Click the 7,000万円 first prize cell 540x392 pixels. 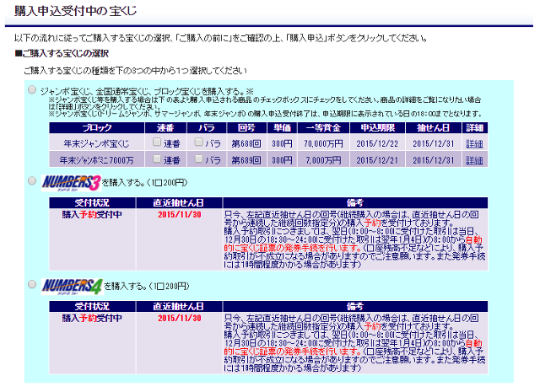point(323,160)
